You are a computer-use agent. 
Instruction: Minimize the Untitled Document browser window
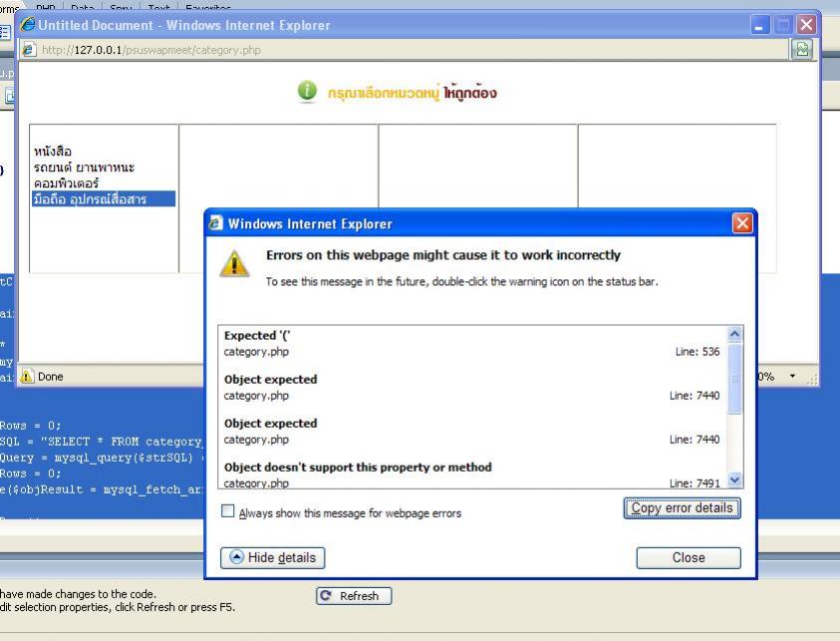[x=759, y=25]
